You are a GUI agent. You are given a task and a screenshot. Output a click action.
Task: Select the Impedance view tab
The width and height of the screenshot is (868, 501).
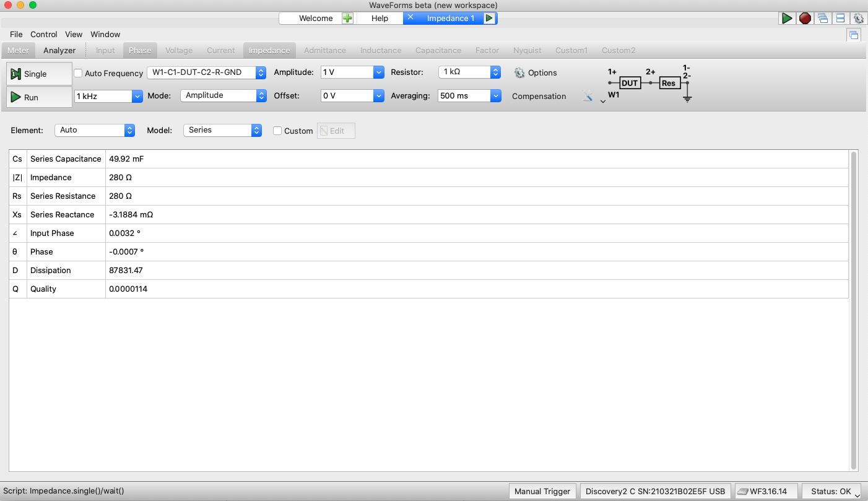click(269, 51)
